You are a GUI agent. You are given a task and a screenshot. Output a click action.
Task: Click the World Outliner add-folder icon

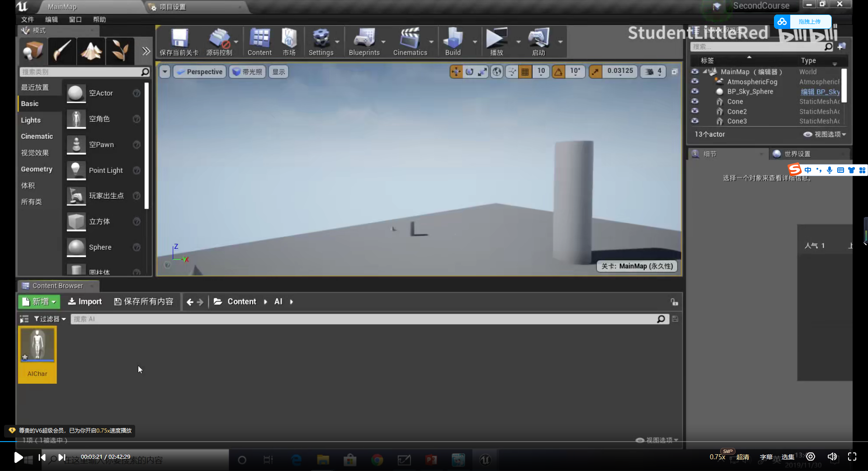pyautogui.click(x=841, y=46)
